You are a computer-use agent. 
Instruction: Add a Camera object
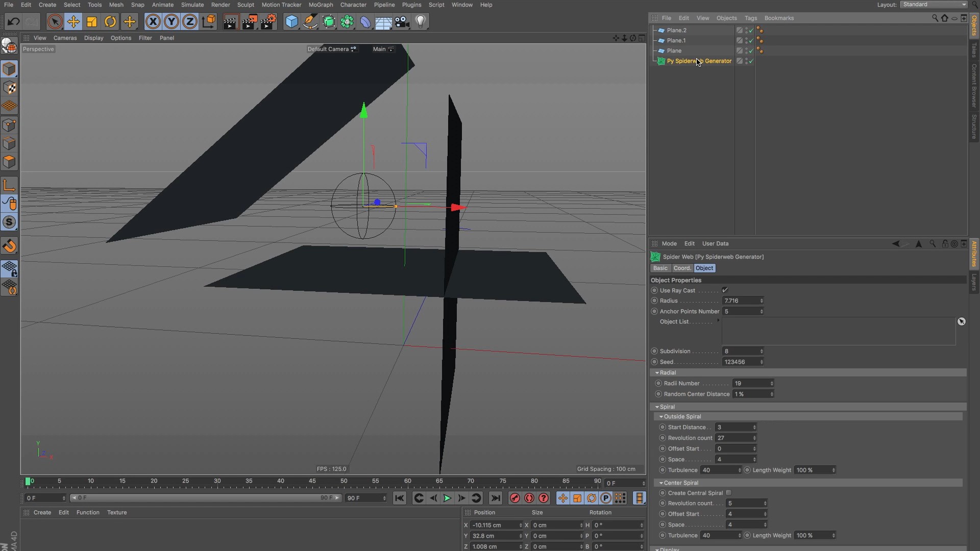point(402,22)
